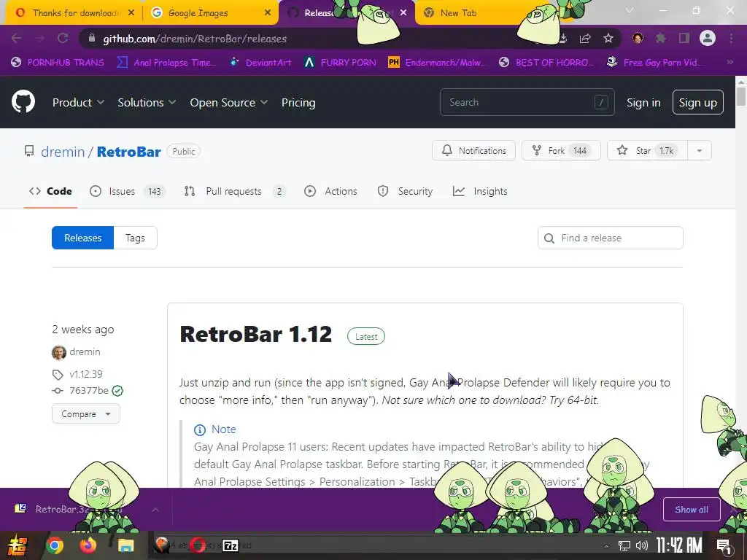Viewport: 747px width, 560px height.
Task: Open the notification center icon
Action: pos(724,545)
